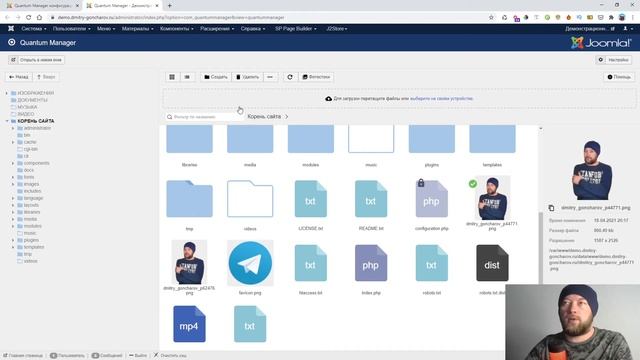640x360 pixels.
Task: Open the Расширения menu
Action: [217, 29]
